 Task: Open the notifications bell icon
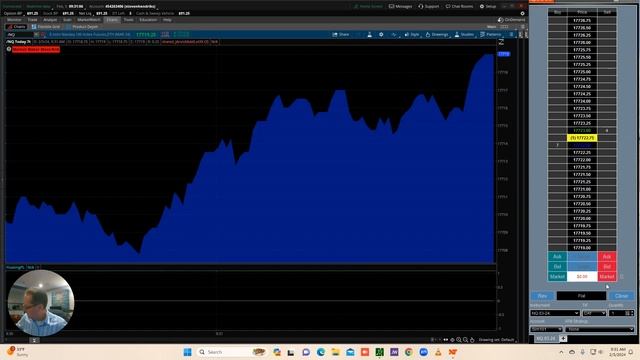pyautogui.click(x=631, y=352)
